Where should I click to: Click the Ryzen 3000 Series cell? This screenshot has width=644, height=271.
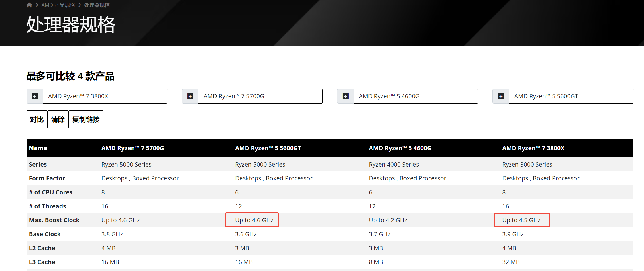pos(527,164)
